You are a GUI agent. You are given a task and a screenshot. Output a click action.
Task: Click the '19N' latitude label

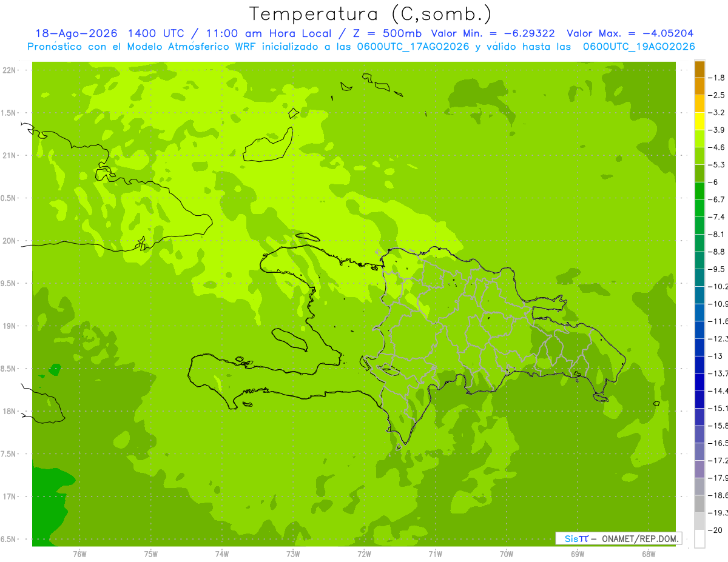pos(8,326)
